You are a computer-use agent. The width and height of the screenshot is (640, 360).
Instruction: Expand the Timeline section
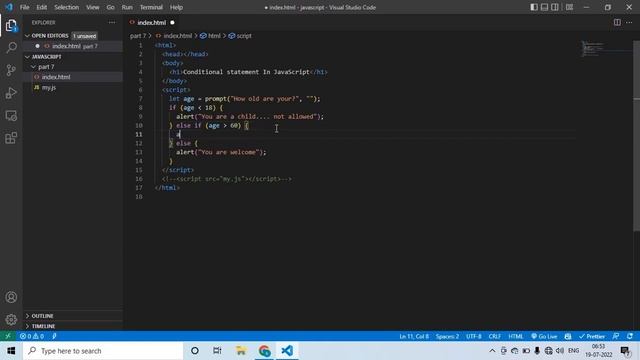coord(43,326)
